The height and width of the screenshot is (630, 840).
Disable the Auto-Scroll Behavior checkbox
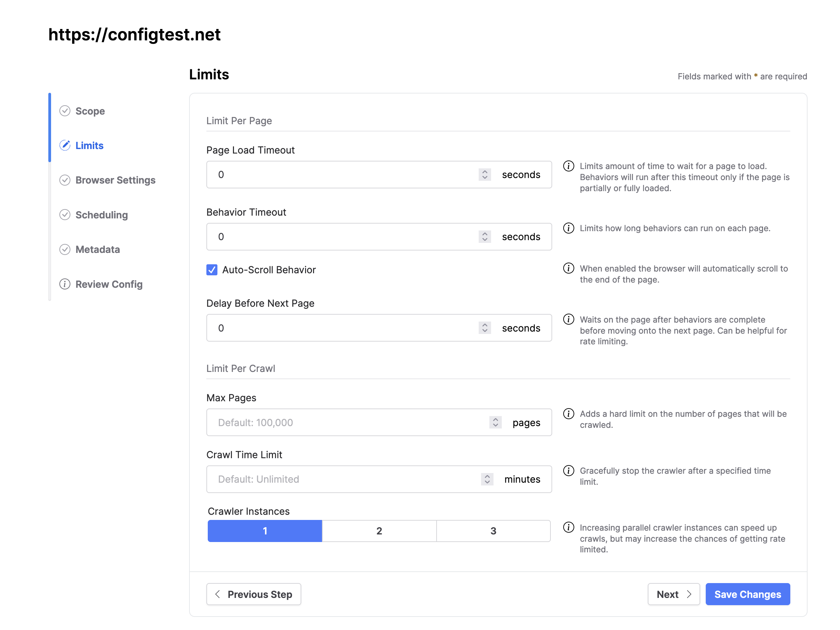[x=212, y=269]
